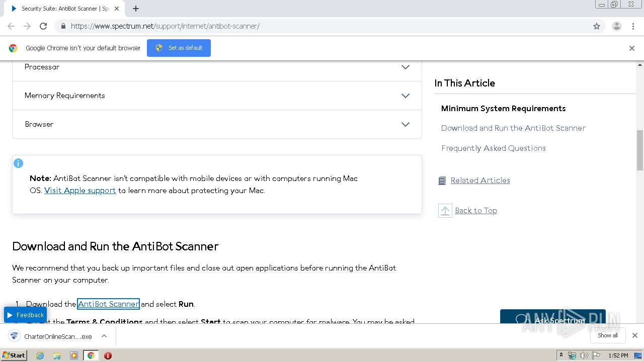Go back using the browser back arrow
Image resolution: width=644 pixels, height=362 pixels.
(11, 26)
